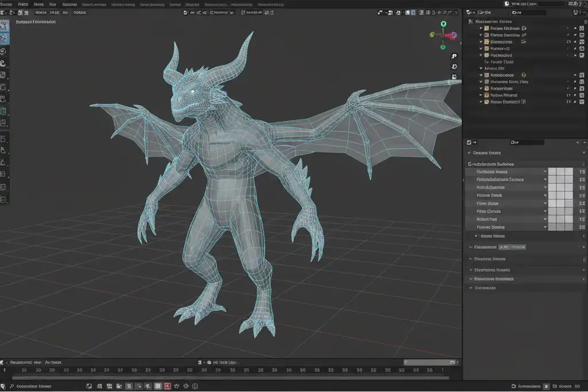Open the File menu in the top menu bar
The height and width of the screenshot is (392, 588).
point(24,4)
